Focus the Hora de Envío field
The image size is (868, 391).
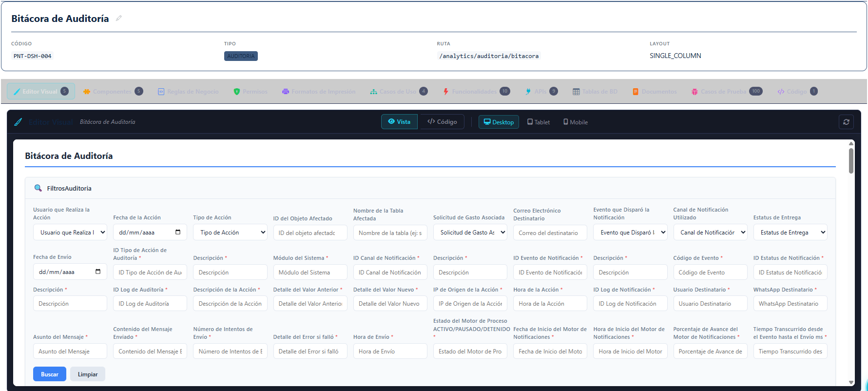coord(390,351)
